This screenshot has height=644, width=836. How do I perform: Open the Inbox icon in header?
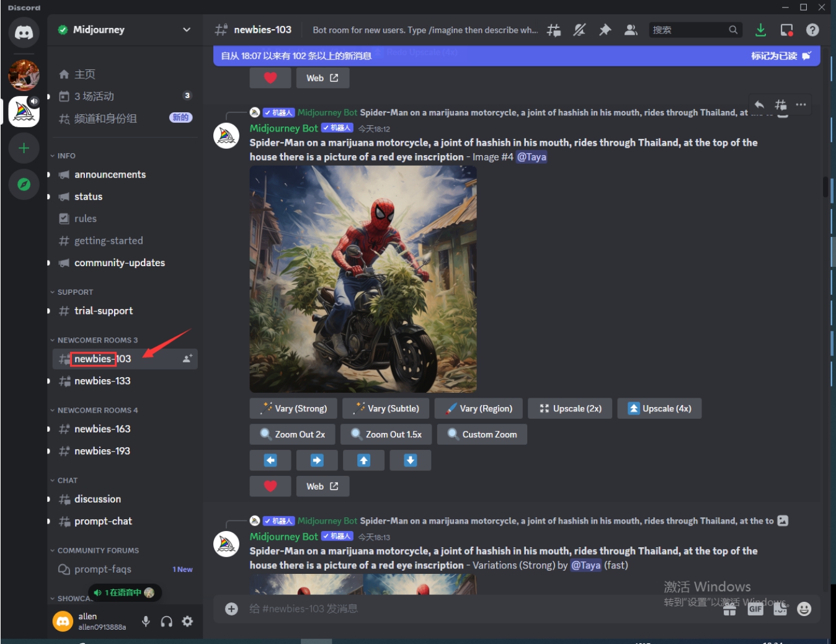click(x=786, y=30)
